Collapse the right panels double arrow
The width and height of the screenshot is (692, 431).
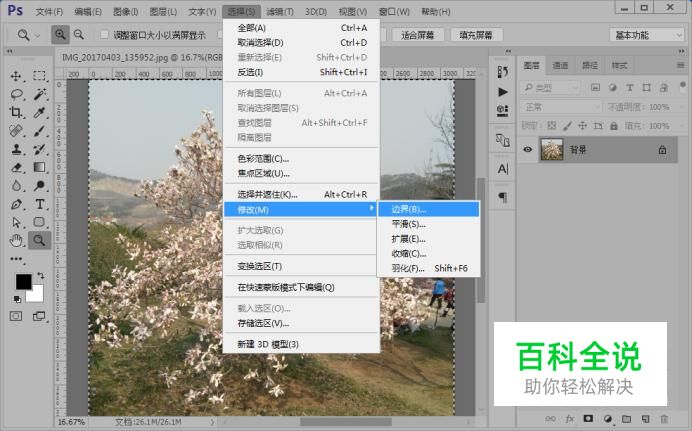click(x=681, y=51)
